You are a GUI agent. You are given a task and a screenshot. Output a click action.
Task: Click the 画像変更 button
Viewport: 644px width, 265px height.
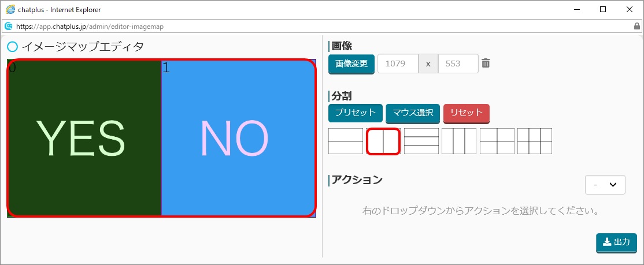pyautogui.click(x=351, y=64)
